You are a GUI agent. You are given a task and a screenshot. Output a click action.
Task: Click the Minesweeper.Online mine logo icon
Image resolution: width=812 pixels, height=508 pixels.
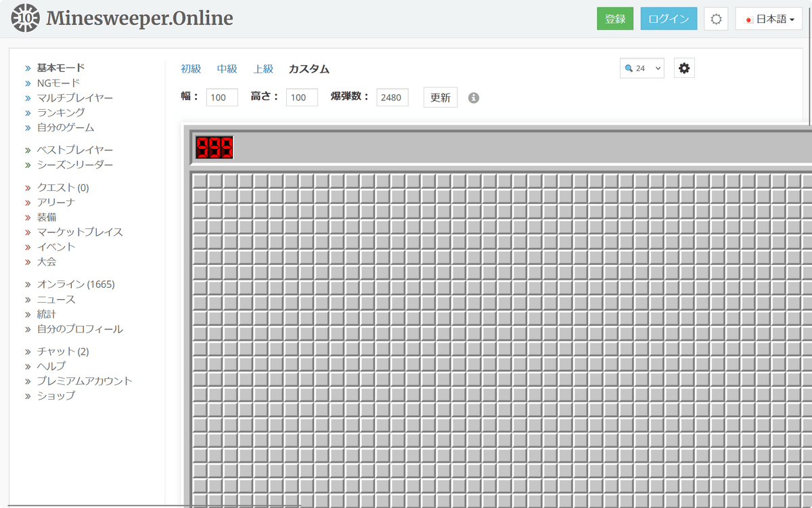26,18
